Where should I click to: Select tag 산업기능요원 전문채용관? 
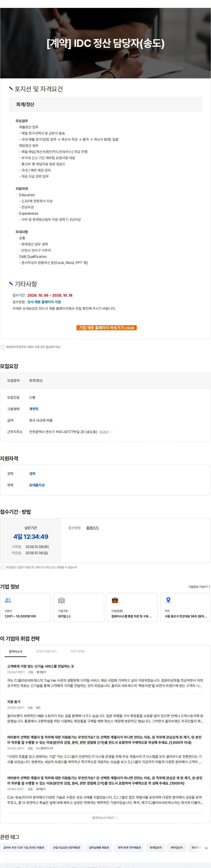pos(67,848)
